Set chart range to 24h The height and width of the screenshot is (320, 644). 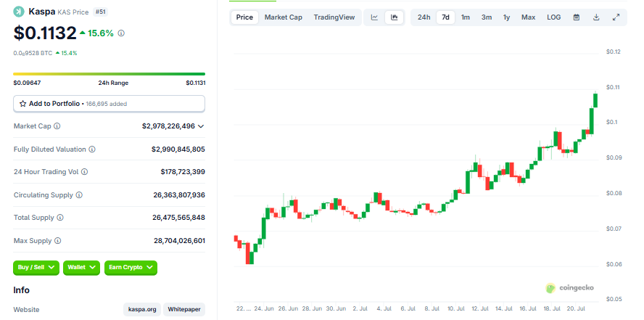click(424, 17)
